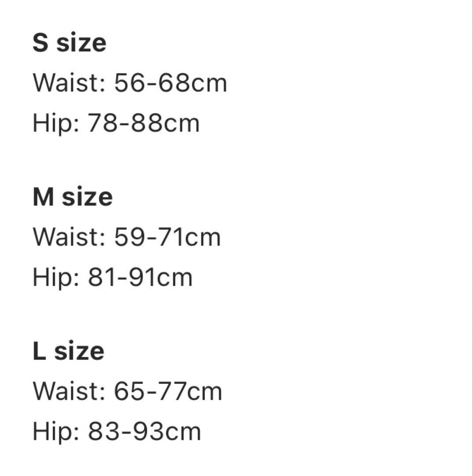The image size is (473, 476).
Task: Click the "L size" heading
Action: 69,351
